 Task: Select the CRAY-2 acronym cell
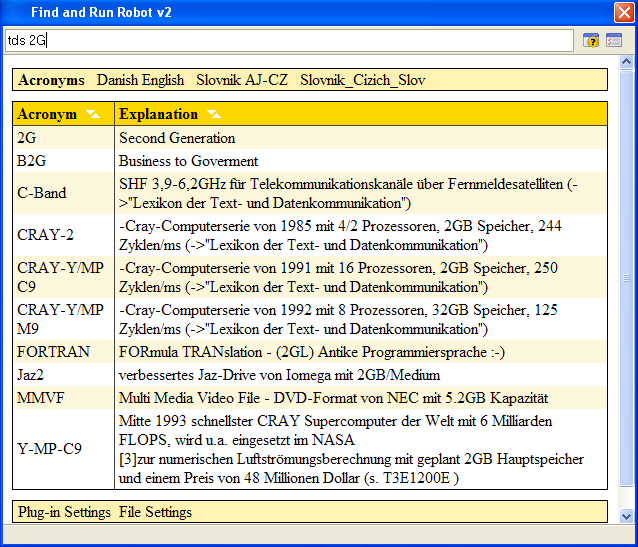click(x=63, y=235)
